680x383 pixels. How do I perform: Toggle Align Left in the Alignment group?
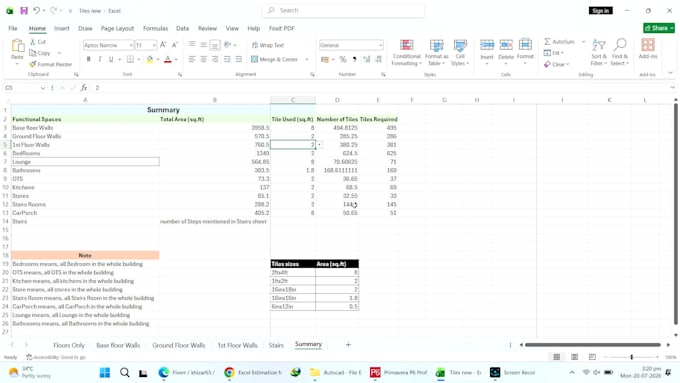[192, 59]
